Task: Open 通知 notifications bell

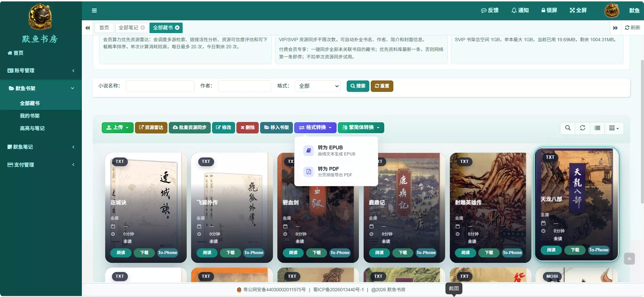Action: point(520,10)
